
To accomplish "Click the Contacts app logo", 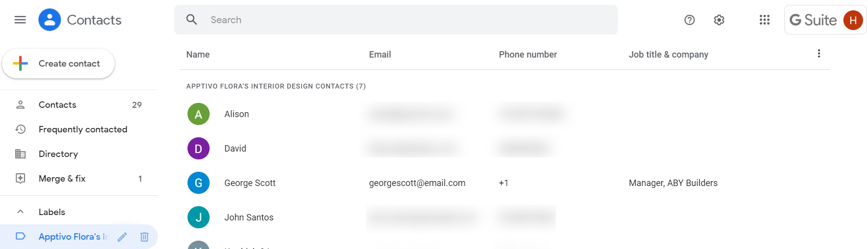I will tap(50, 20).
